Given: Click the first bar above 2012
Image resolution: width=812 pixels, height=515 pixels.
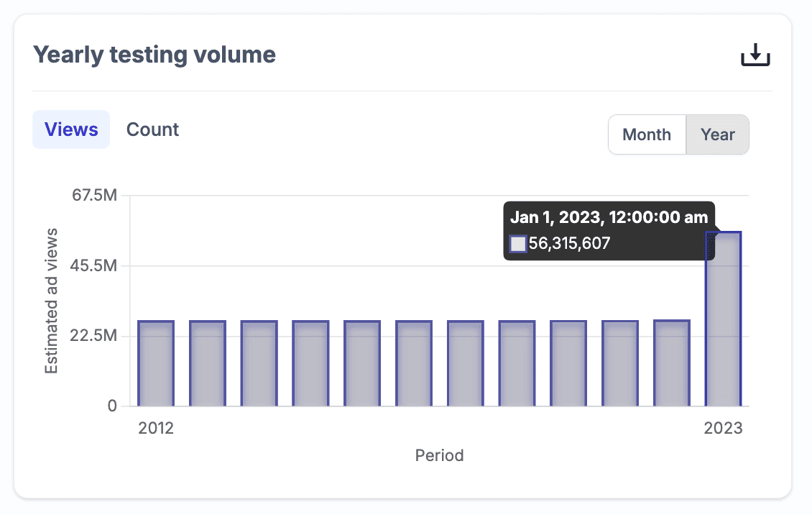Looking at the screenshot, I should (x=156, y=363).
